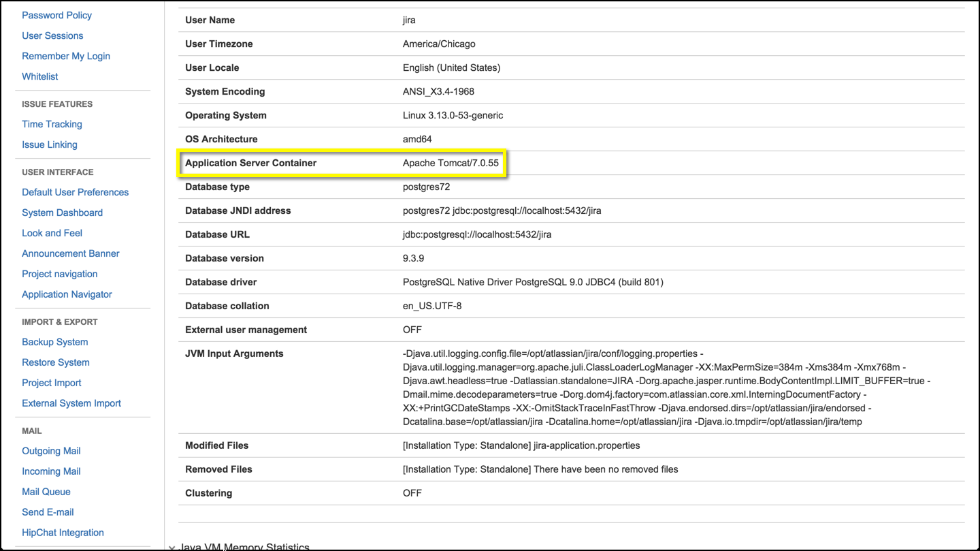Viewport: 980px width, 551px height.
Task: Click the PostgreSQL Native Driver text
Action: [x=533, y=282]
